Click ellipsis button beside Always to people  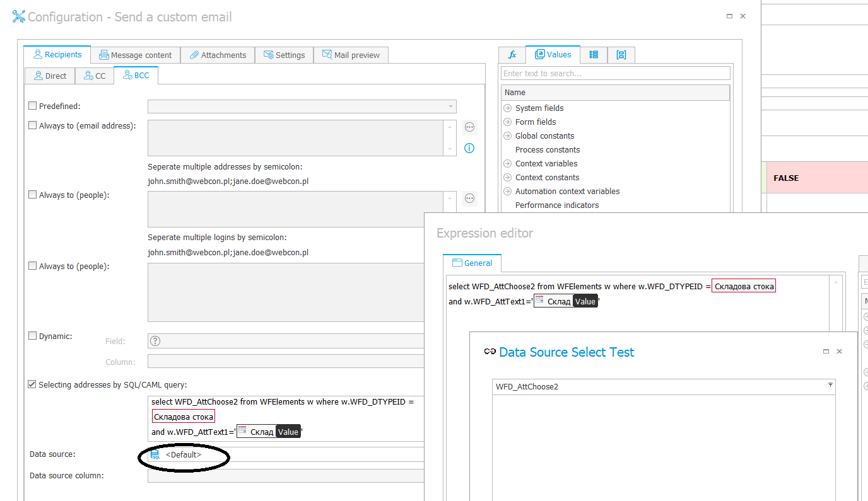(469, 199)
